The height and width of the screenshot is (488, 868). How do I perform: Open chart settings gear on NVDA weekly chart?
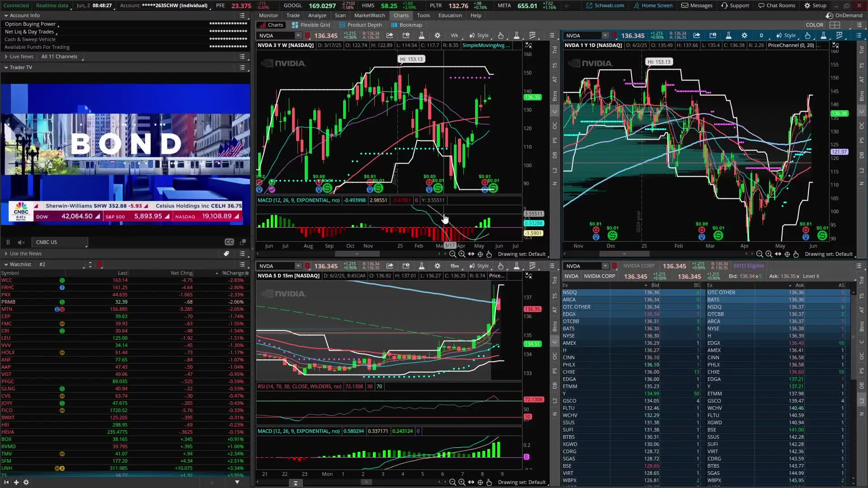click(437, 36)
